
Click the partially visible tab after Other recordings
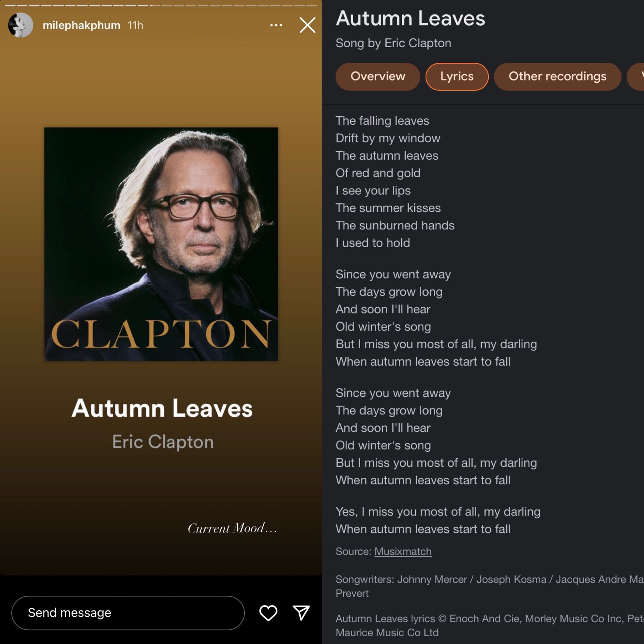[635, 76]
